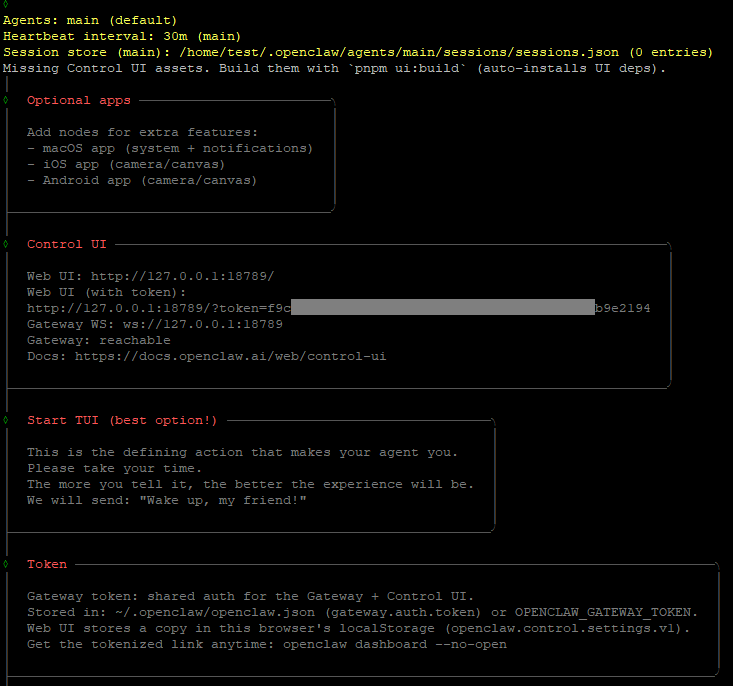Viewport: 733px width, 686px height.
Task: Click the 'Agents: main (default)' line
Action: 90,21
